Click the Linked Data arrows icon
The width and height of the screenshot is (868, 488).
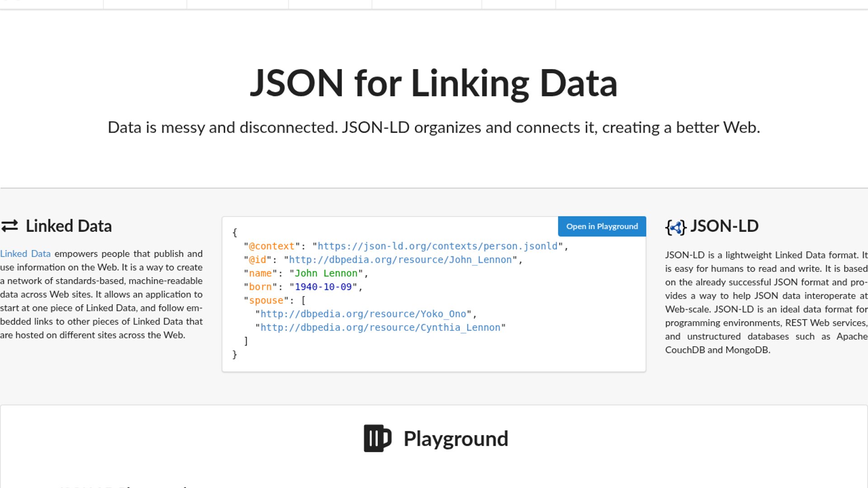tap(9, 226)
